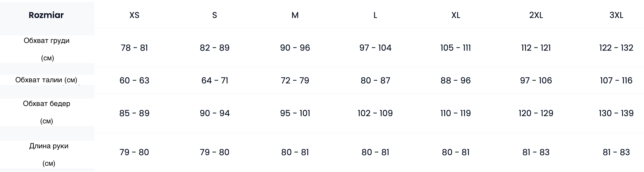Select the XL size column header
Viewport: 644px width, 172px height.
tap(456, 15)
